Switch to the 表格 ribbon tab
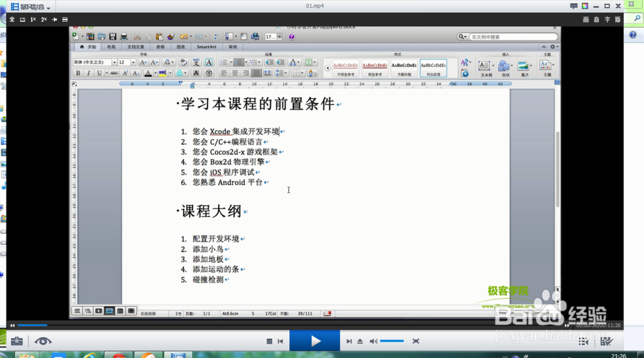This screenshot has height=358, width=644. coord(160,47)
